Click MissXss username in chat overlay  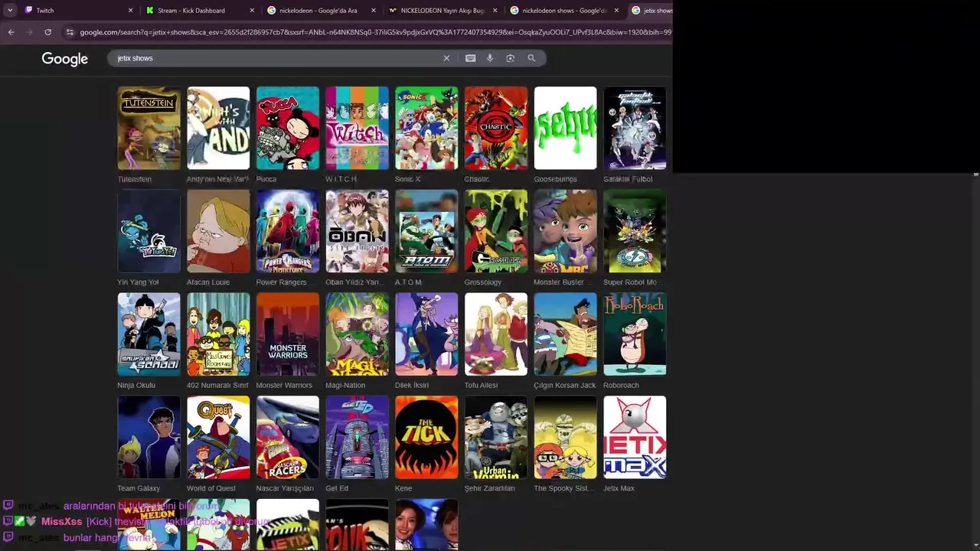click(x=61, y=522)
